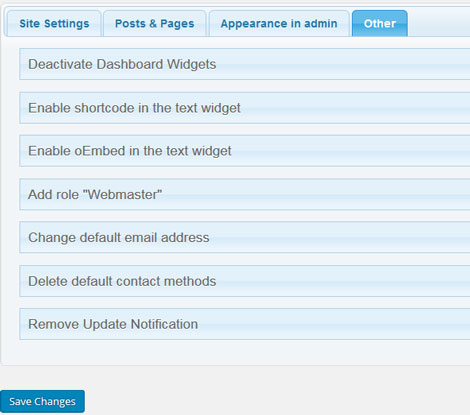Click the Deactivate Dashboard Widgets heading text
Screen dimensions: 470x415
click(122, 64)
